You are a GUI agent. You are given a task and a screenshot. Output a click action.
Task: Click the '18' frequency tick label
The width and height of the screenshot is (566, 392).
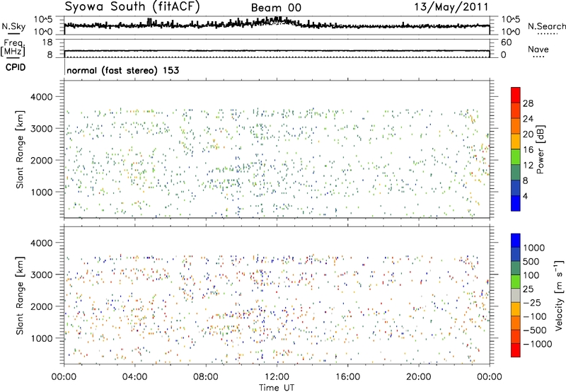47,42
